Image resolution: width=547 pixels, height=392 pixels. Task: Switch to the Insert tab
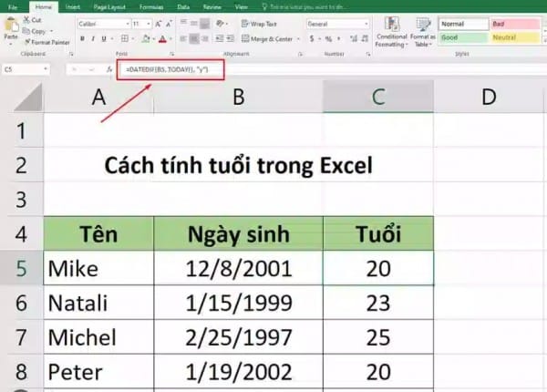click(x=72, y=6)
